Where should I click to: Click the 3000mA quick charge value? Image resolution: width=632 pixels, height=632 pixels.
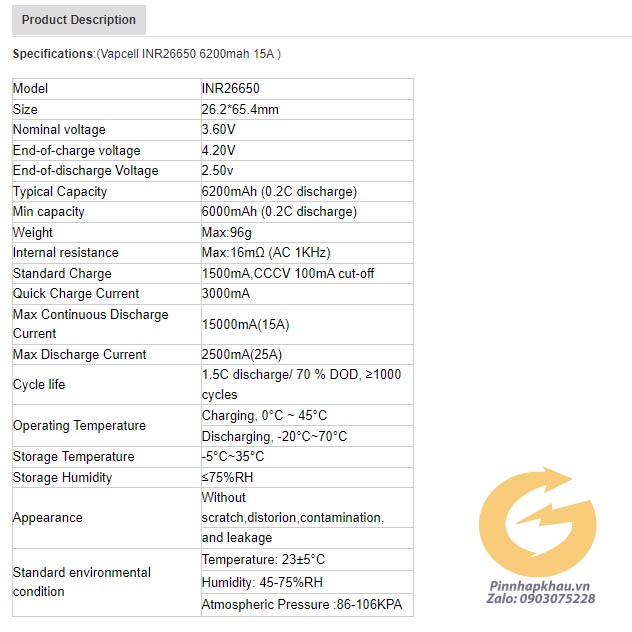point(226,294)
